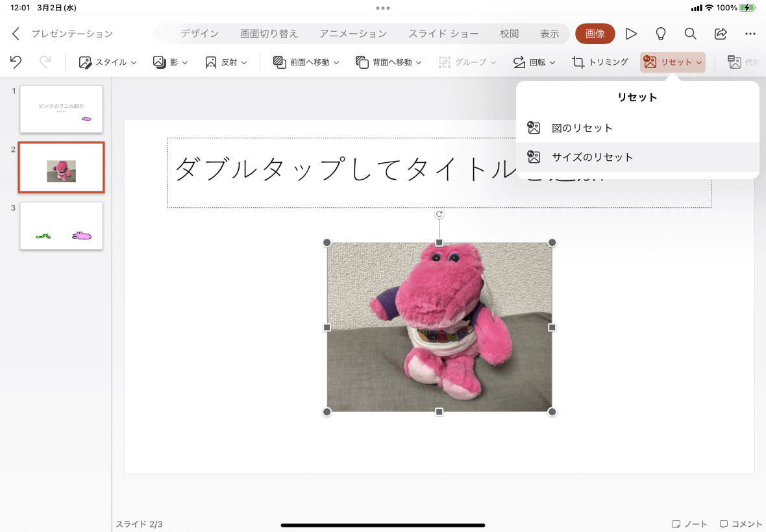Tap the プレゼンテーション file name
The image size is (766, 532).
coord(72,34)
